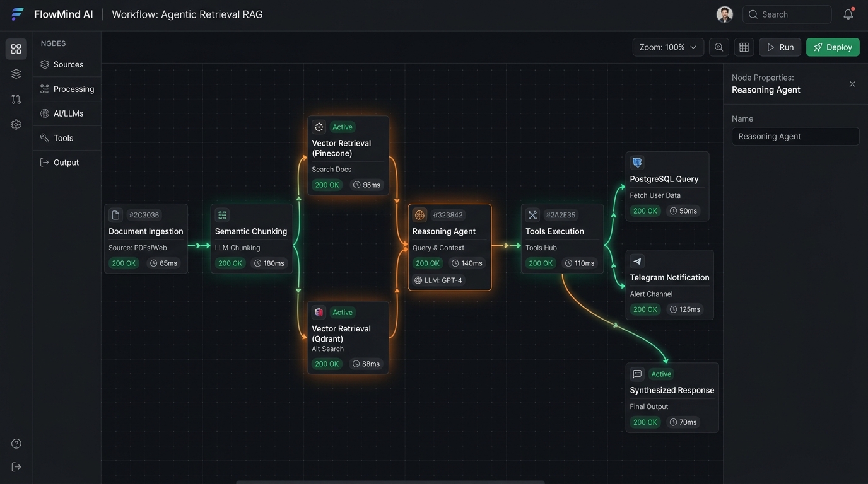Click the Synthesized Response chat icon
This screenshot has width=868, height=484.
(x=637, y=374)
